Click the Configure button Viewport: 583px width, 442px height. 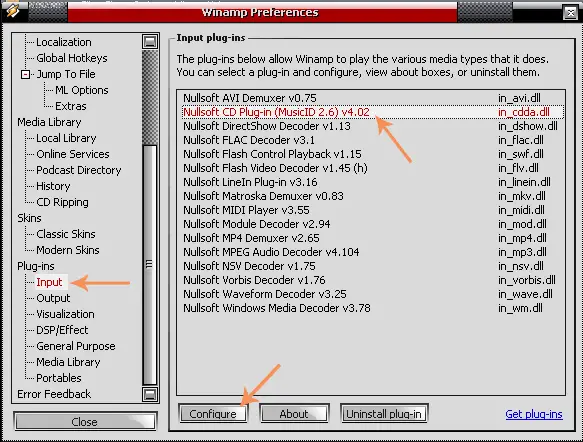tap(213, 414)
